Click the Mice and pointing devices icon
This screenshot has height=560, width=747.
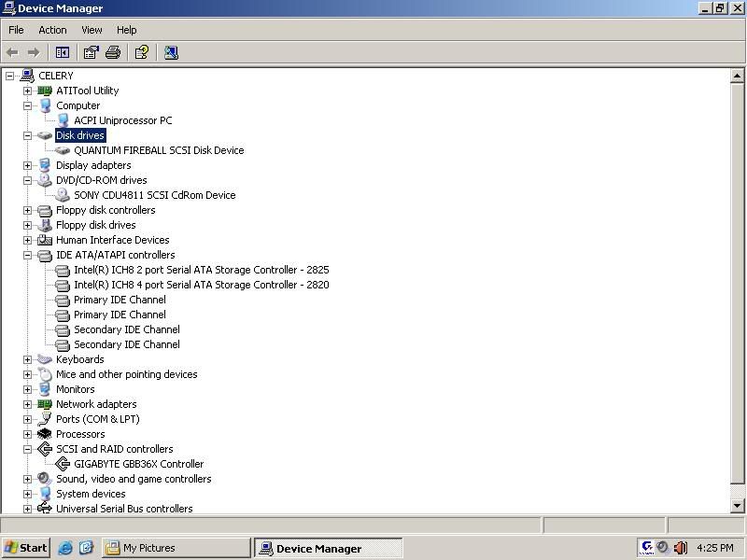click(x=45, y=374)
